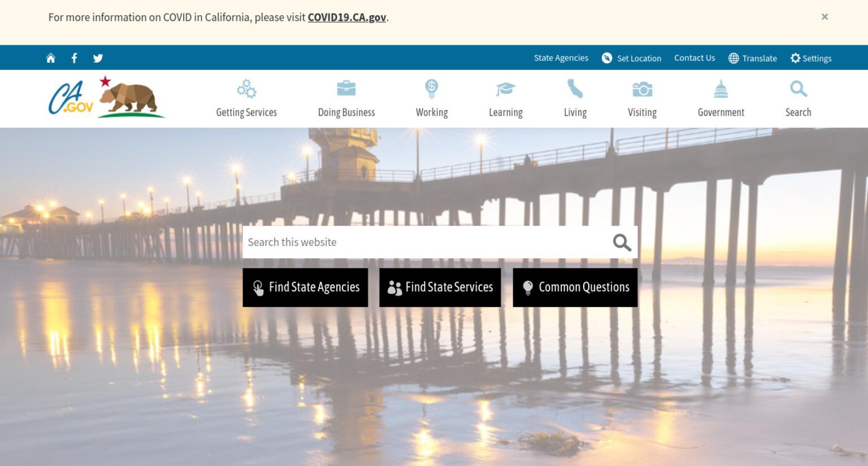Open the Facebook icon link

[x=74, y=58]
